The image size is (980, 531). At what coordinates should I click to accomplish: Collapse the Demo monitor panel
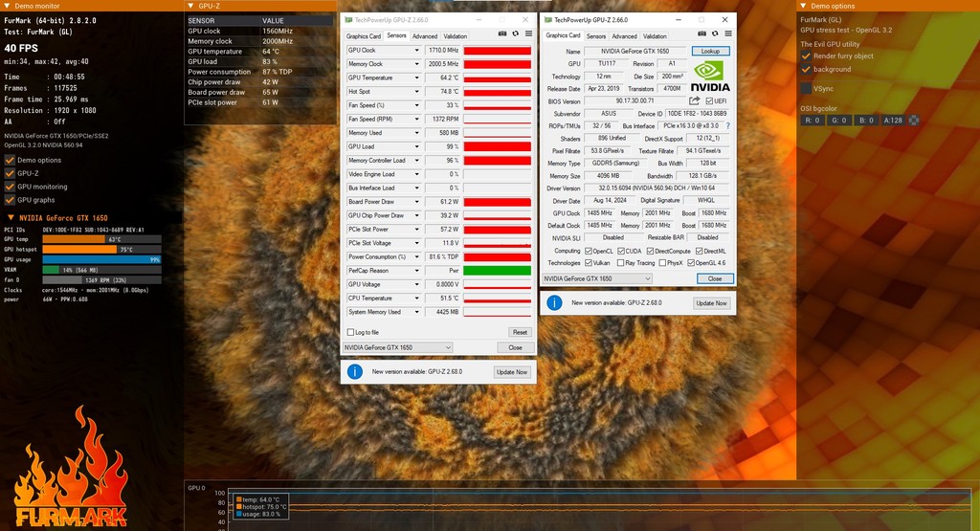pos(7,6)
